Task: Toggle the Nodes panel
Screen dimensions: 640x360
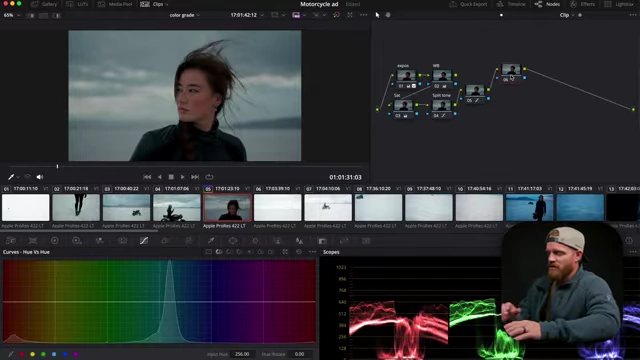Action: 547,4
